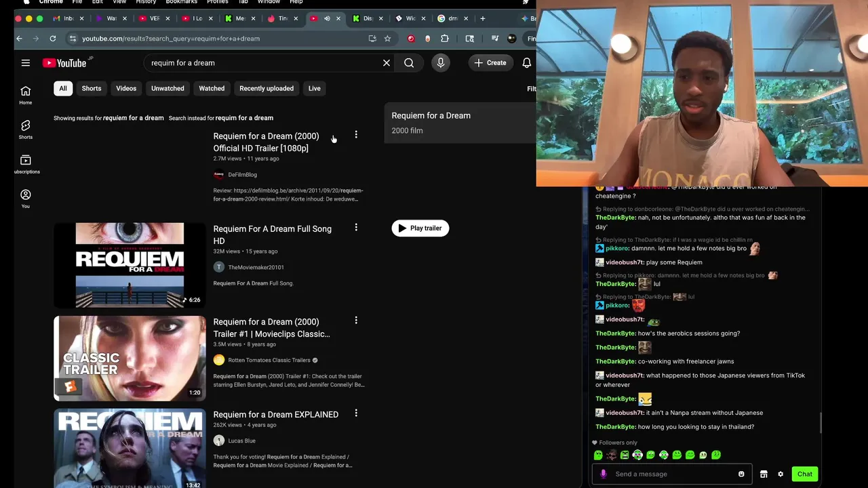Viewport: 868px width, 488px height.
Task: Open options for Official HD Trailer result
Action: [x=356, y=135]
